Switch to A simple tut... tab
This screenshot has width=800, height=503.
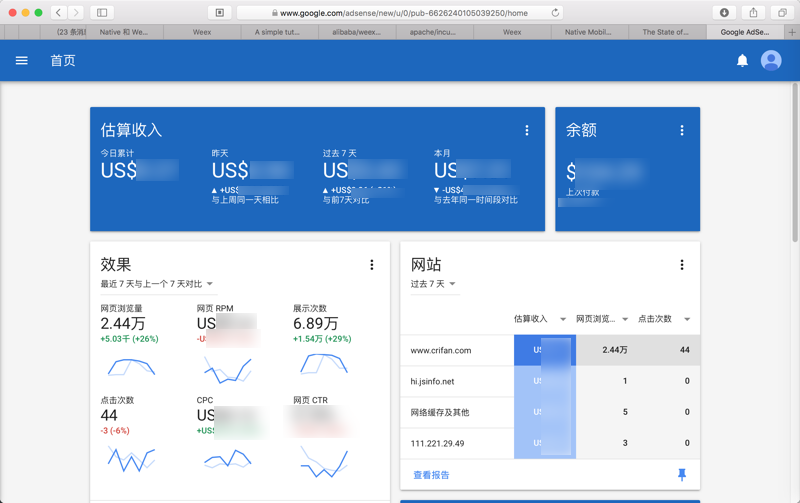point(279,32)
